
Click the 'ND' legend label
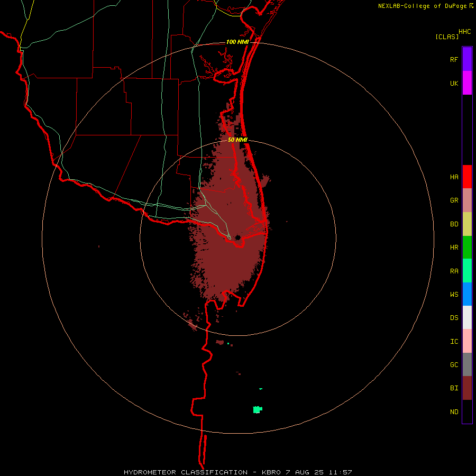(454, 412)
